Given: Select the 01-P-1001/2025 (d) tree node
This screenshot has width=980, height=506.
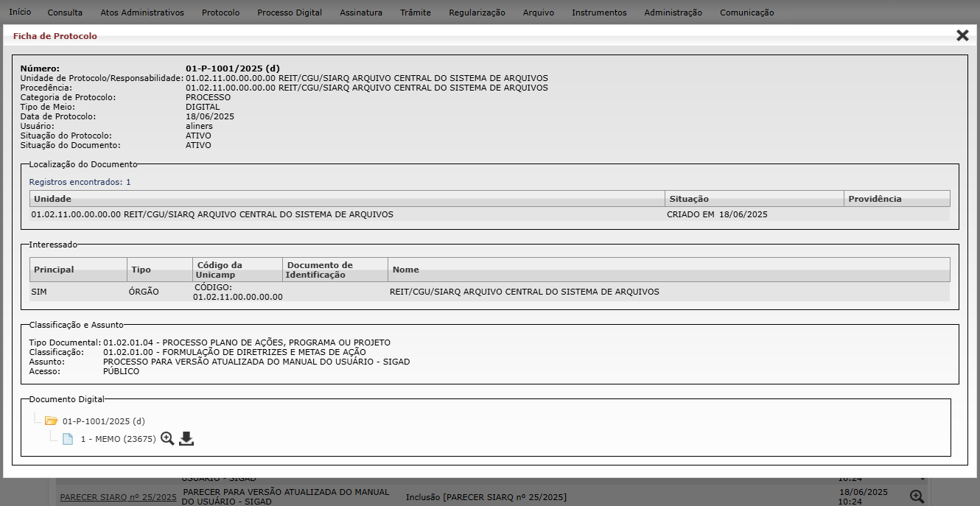Looking at the screenshot, I should click(103, 421).
